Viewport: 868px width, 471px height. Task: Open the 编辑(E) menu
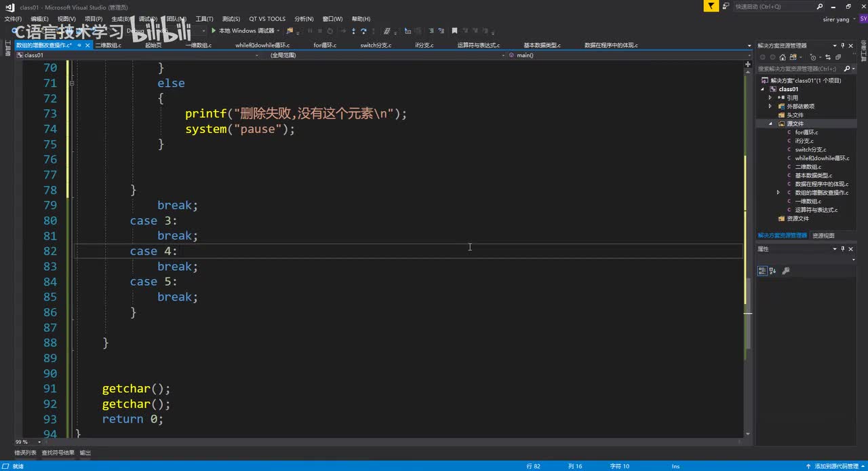[39, 19]
